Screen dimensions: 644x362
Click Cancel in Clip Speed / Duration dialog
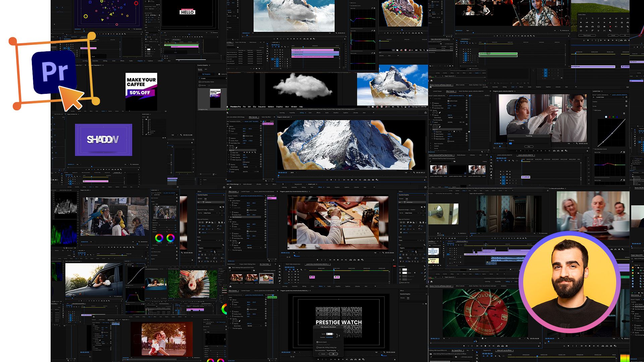(x=323, y=354)
